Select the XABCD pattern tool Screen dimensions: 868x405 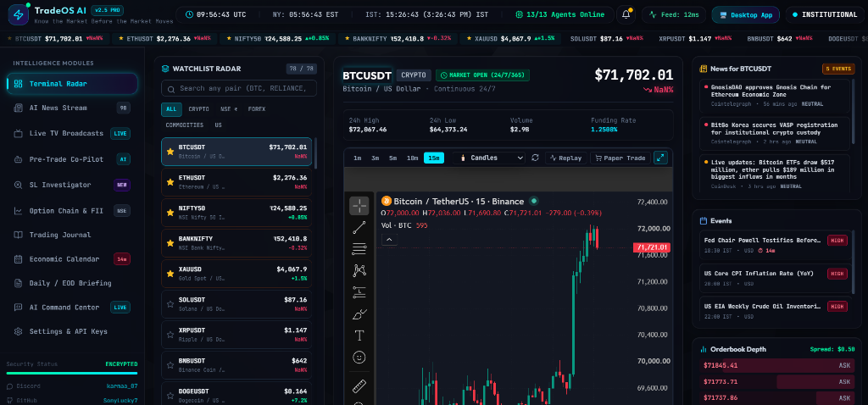(x=359, y=270)
